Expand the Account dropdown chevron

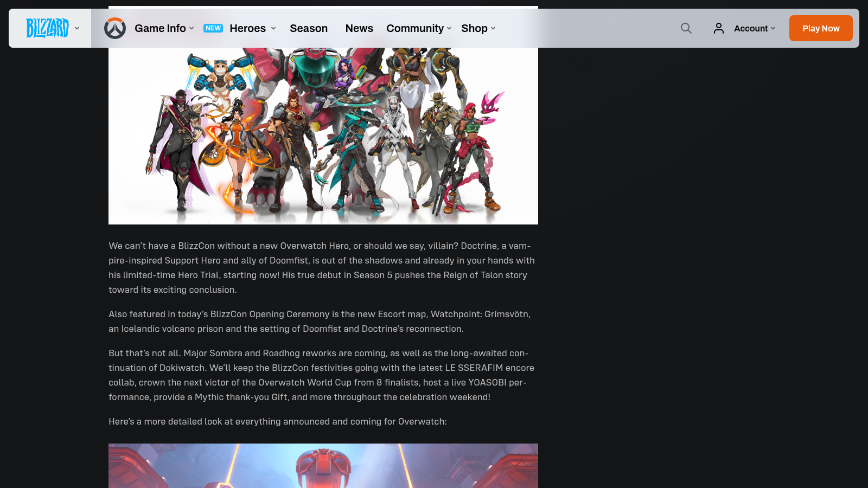tap(773, 28)
